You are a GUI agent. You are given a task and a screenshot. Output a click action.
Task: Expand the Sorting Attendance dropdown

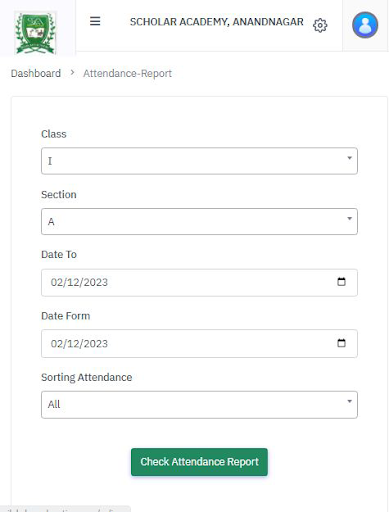click(199, 405)
